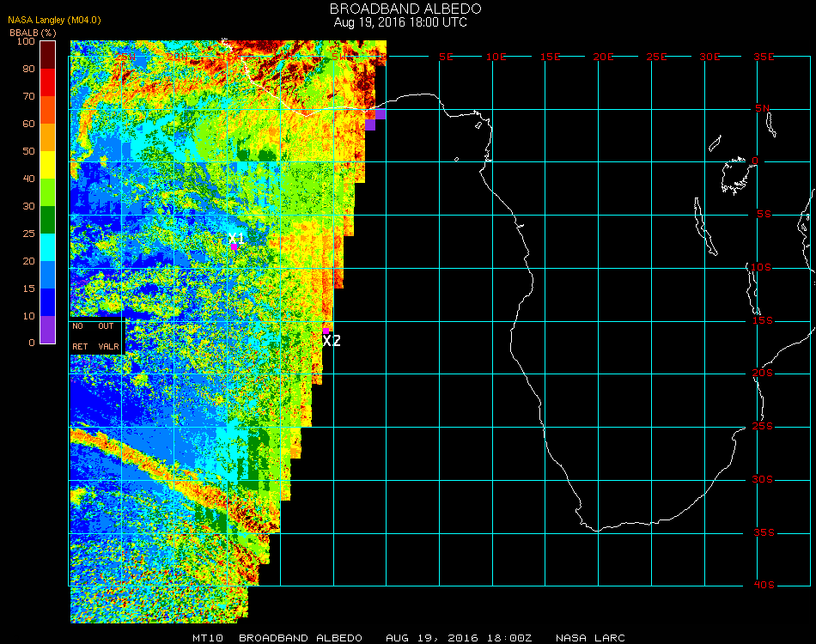Screen dimensions: 816x644
Task: Click the 0 equator latitude label
Action: click(x=755, y=161)
